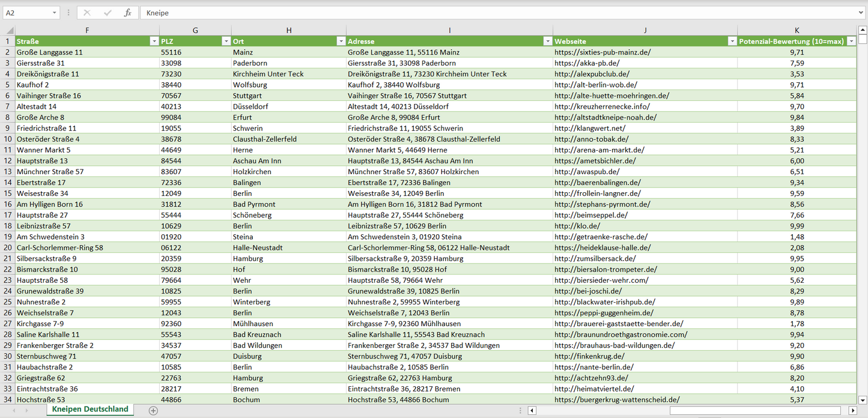Click the https://sixties-pub-mainz.de/ cell

coord(602,52)
